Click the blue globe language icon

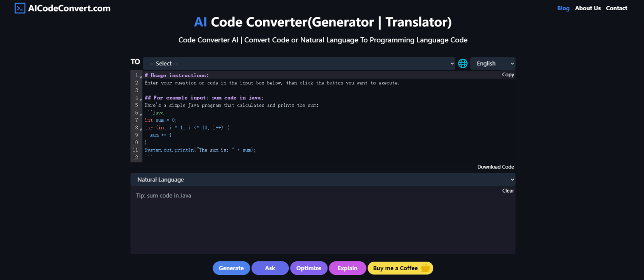463,63
